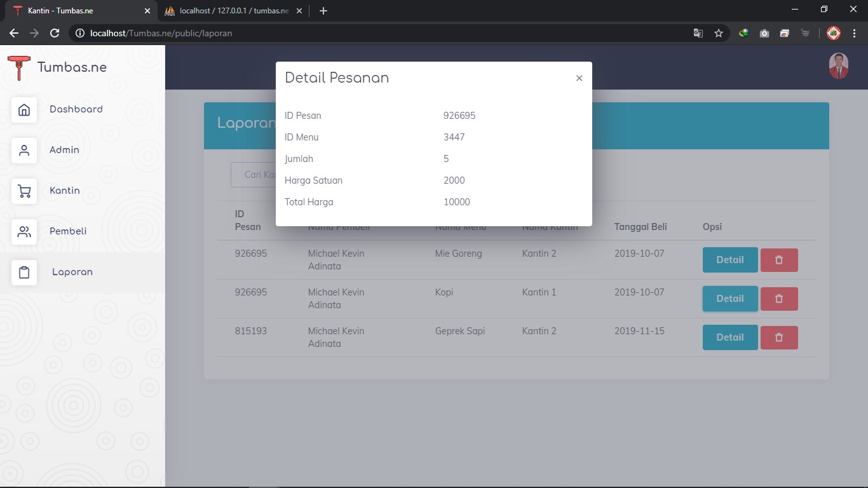Select the Admin section person icon
The height and width of the screenshot is (488, 868).
pos(24,150)
